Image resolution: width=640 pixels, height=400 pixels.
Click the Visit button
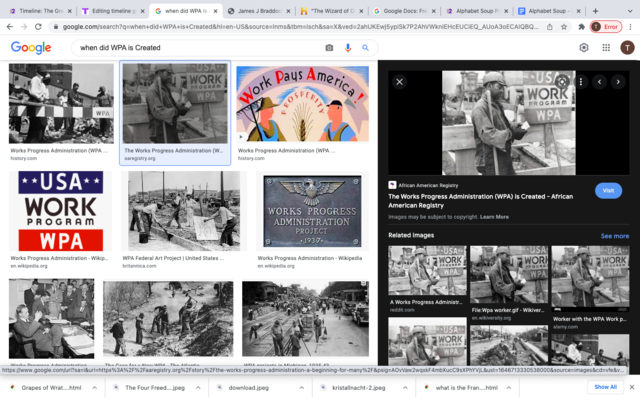point(608,191)
